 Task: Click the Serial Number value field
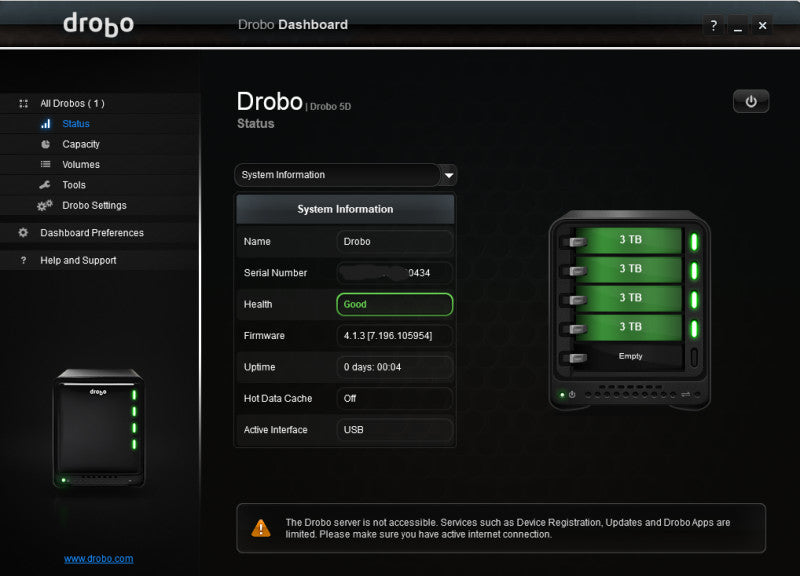click(394, 273)
